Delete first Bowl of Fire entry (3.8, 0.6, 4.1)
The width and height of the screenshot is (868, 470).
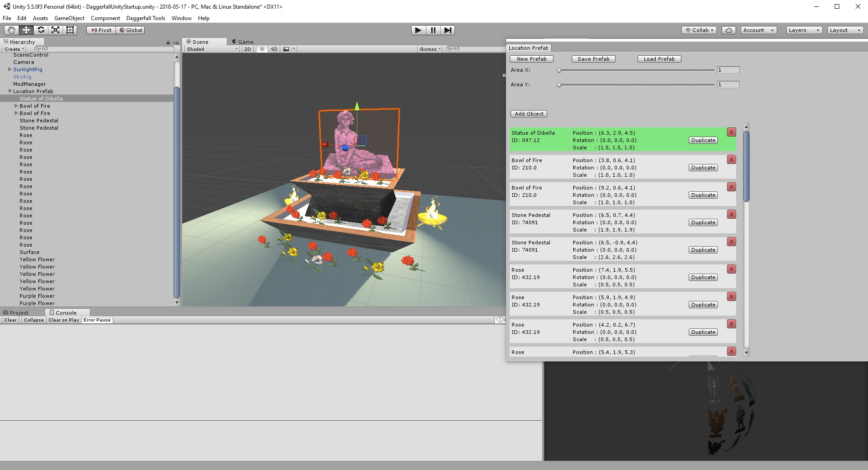pos(732,159)
